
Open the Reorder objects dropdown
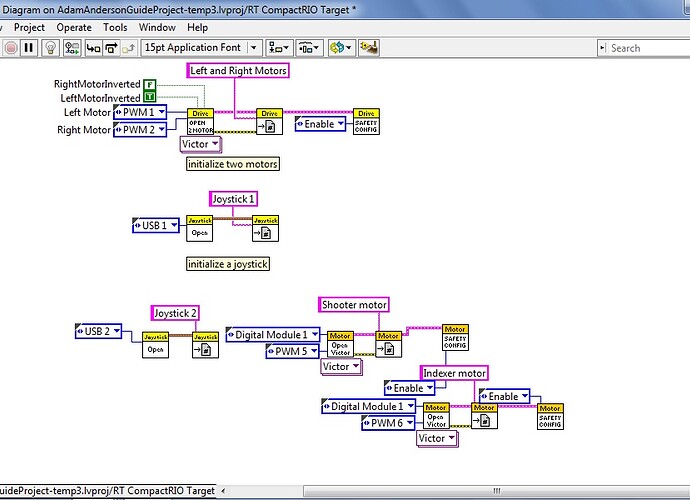pyautogui.click(x=341, y=48)
